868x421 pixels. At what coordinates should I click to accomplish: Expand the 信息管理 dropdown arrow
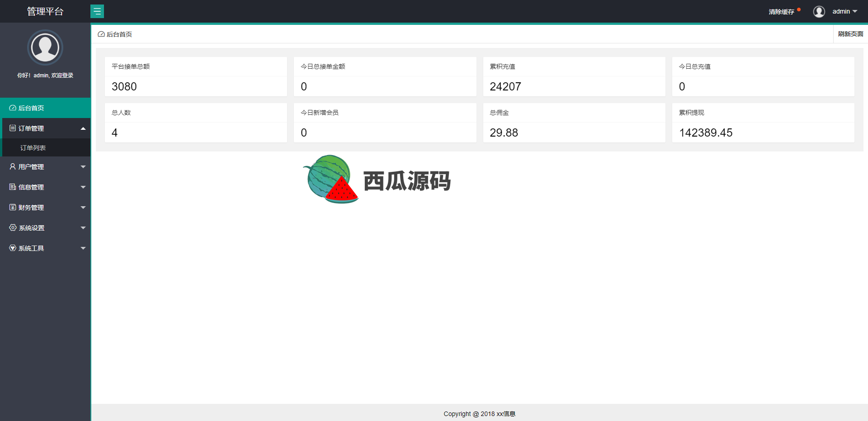83,187
